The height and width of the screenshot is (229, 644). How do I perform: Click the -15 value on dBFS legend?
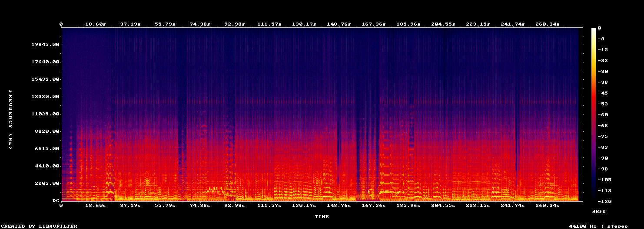(x=602, y=49)
